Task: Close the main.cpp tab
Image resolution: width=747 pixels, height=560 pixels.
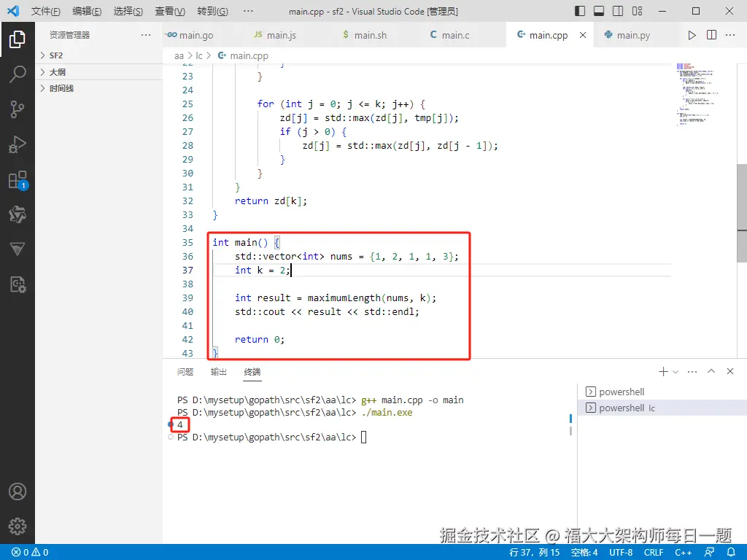Action: (x=583, y=35)
